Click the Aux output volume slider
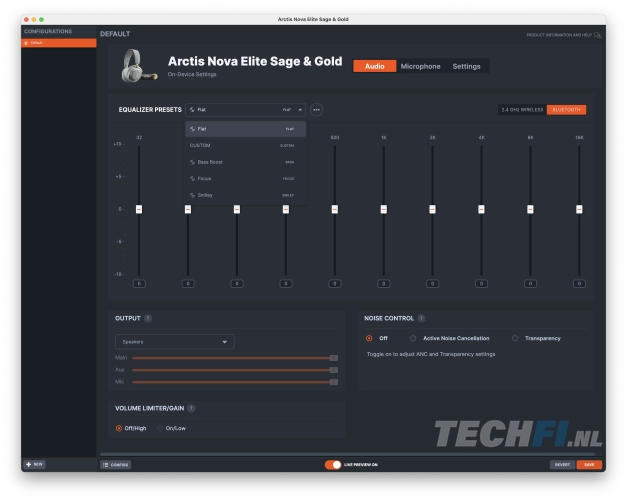 235,370
